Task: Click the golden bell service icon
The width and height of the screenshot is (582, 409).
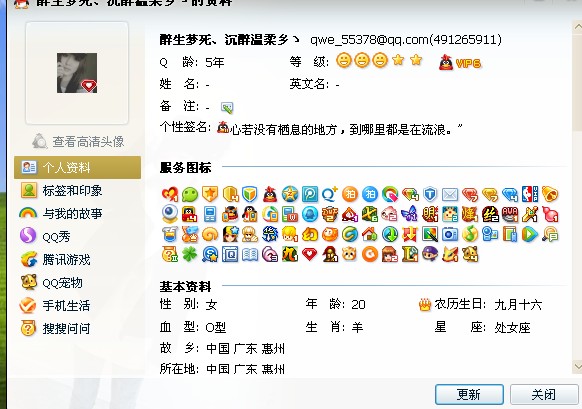Action: pyautogui.click(x=550, y=194)
